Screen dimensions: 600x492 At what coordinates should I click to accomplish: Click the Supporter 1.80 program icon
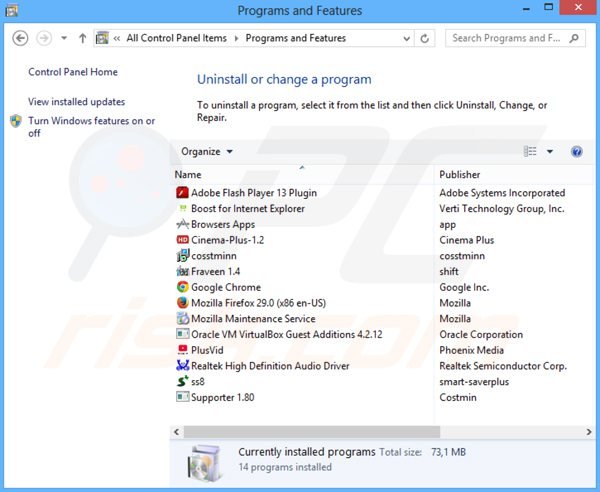click(x=183, y=397)
